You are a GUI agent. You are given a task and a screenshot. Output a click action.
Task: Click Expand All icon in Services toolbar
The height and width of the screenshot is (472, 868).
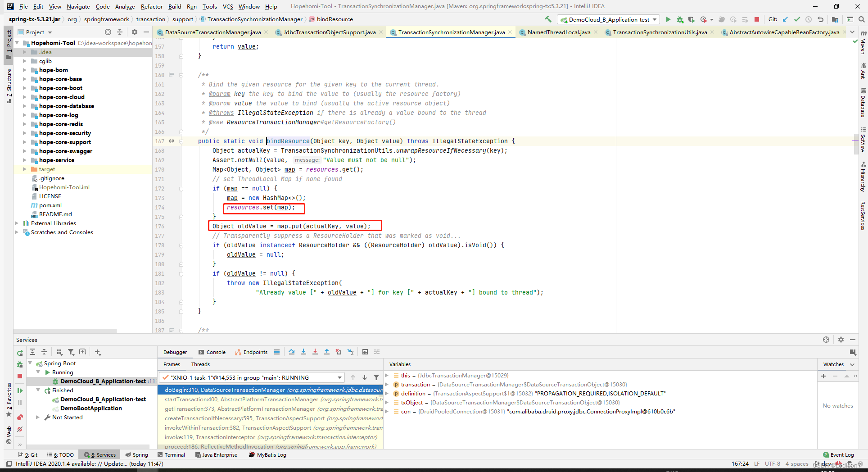(32, 352)
